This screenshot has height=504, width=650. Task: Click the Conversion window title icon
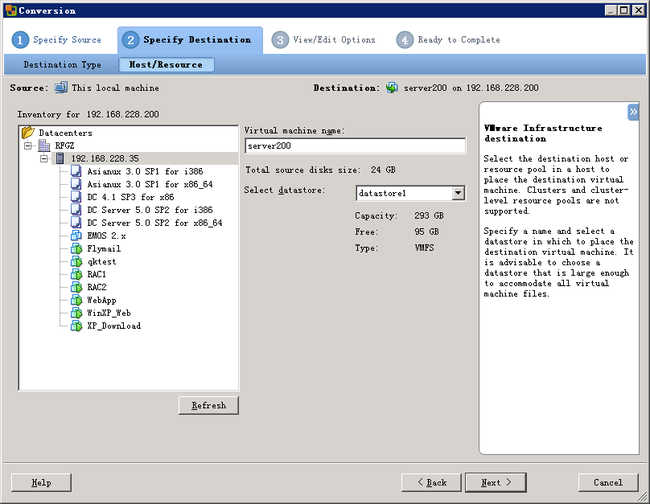11,10
